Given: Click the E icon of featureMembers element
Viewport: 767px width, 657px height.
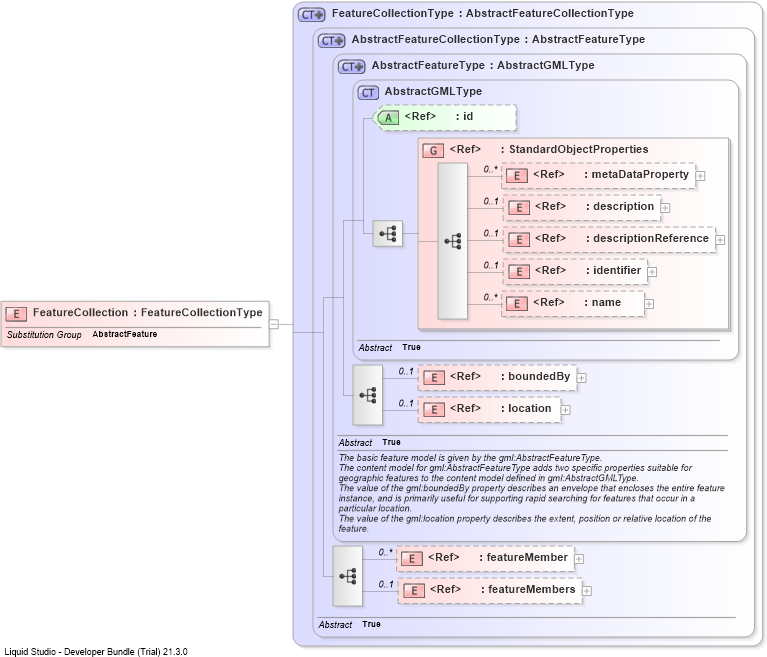Looking at the screenshot, I should pos(414,590).
